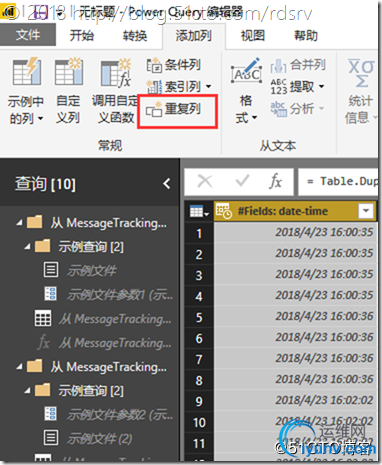Image resolution: width=382 pixels, height=465 pixels.
Task: Click the fx insert step icon
Action: pyautogui.click(x=276, y=182)
